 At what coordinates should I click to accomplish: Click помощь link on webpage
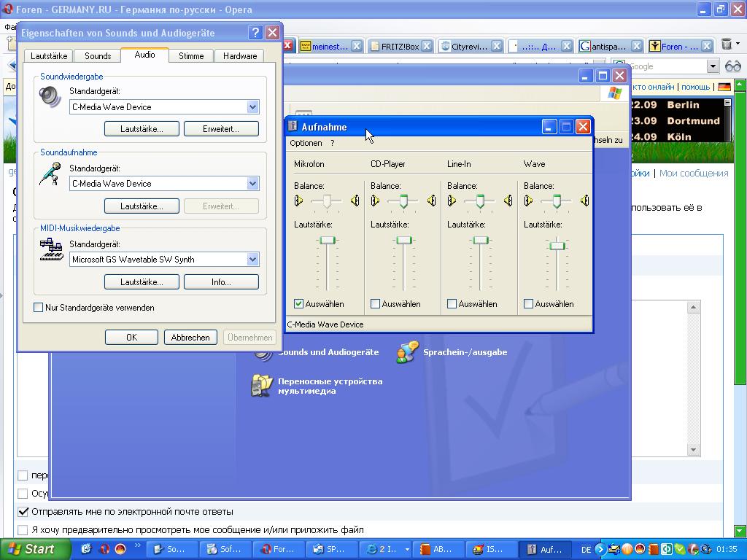[695, 87]
